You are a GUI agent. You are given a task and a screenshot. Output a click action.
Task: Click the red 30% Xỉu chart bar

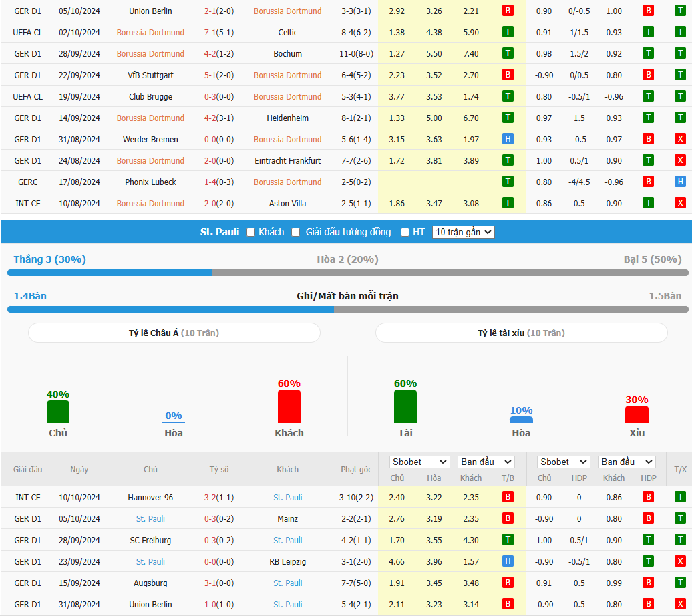pyautogui.click(x=637, y=414)
